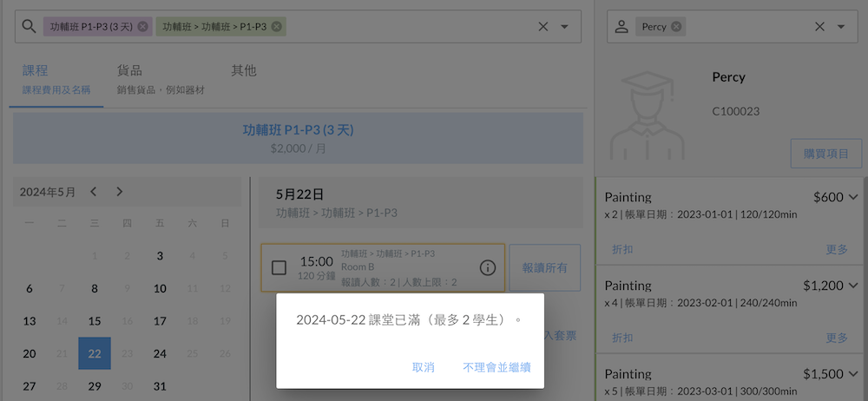
Task: Click the 2024年5月 month label
Action: [x=48, y=192]
